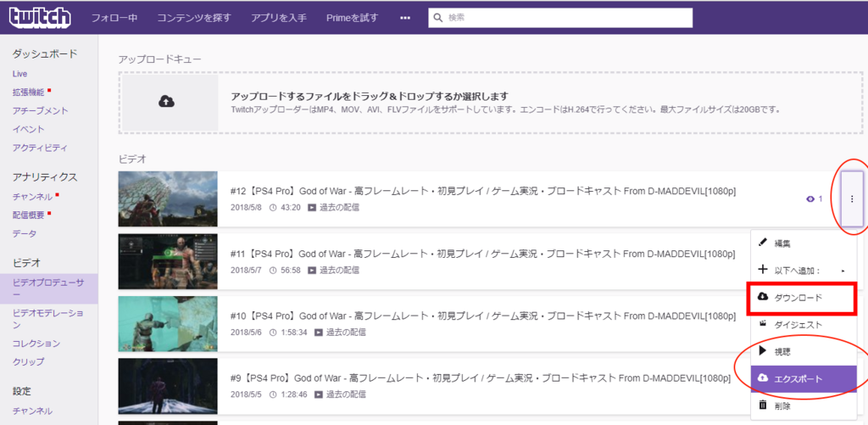Open データ in the sidebar
Screen dimensions: 868x425
(25, 233)
